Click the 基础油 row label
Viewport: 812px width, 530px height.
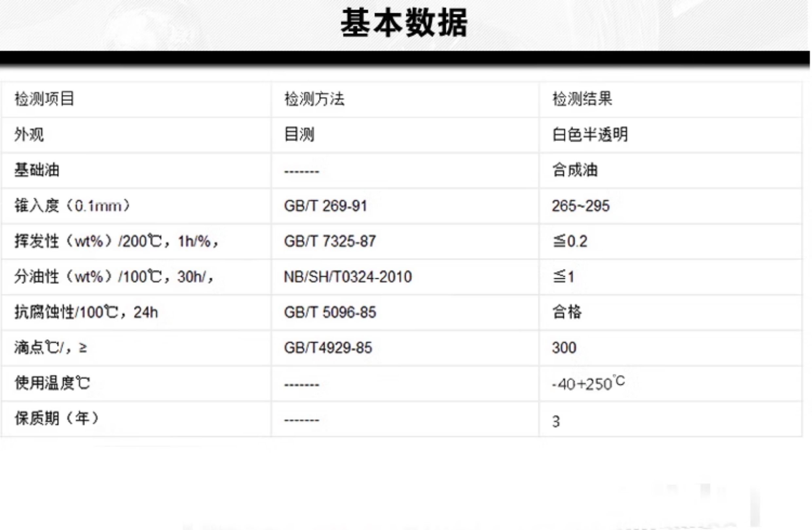click(x=36, y=170)
